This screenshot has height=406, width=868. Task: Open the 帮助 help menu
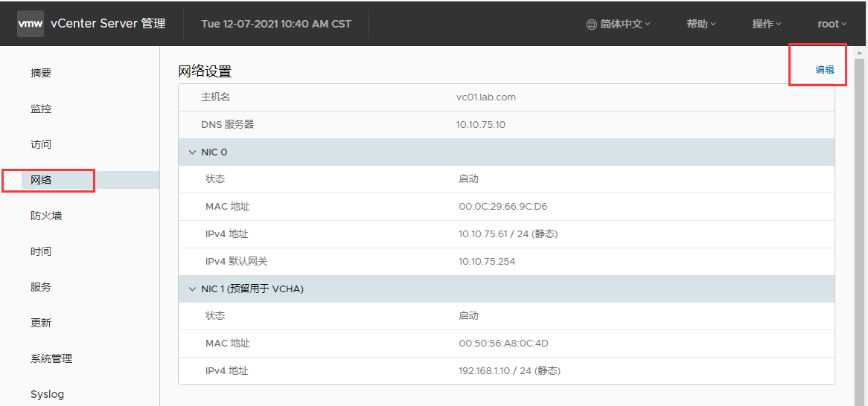pyautogui.click(x=701, y=24)
